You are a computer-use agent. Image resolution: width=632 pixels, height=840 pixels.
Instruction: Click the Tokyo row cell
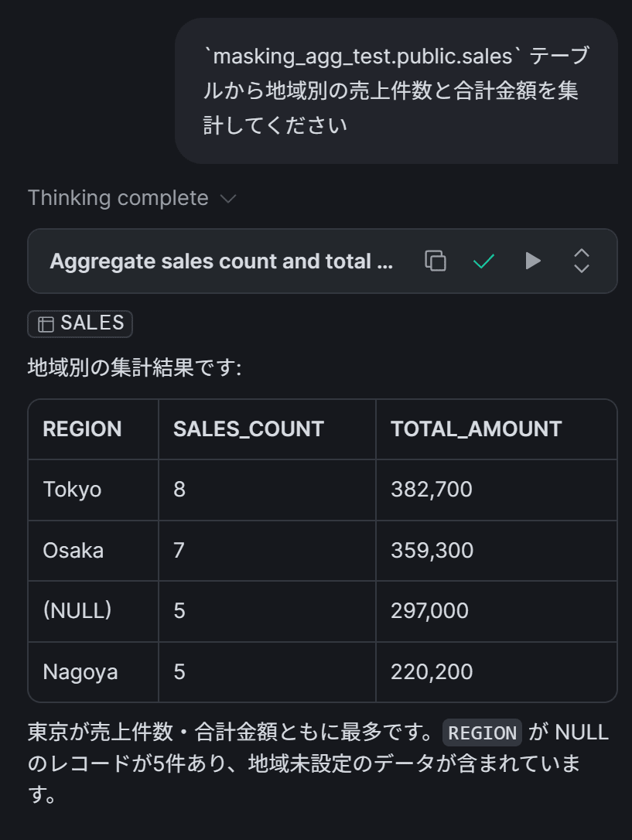pyautogui.click(x=93, y=490)
